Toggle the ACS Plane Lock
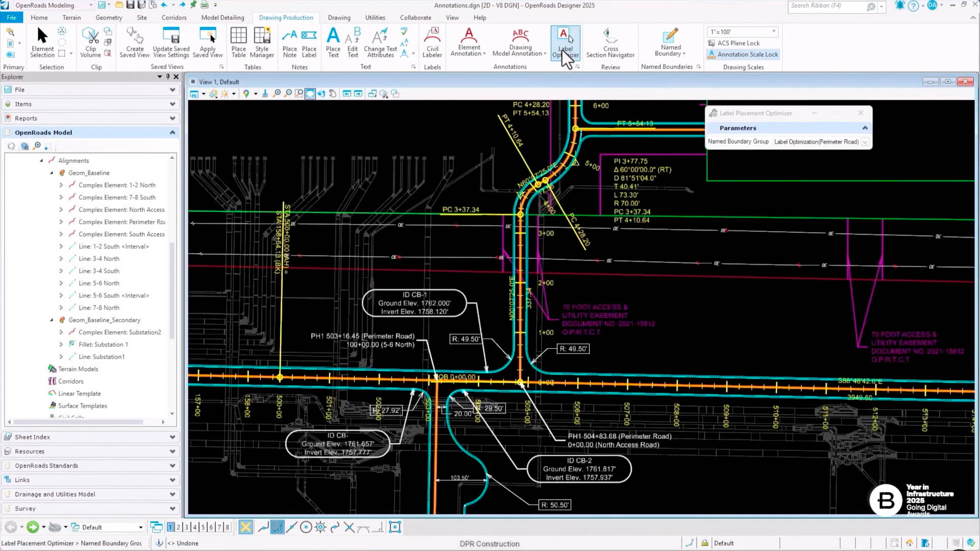The image size is (980, 551). coord(733,43)
